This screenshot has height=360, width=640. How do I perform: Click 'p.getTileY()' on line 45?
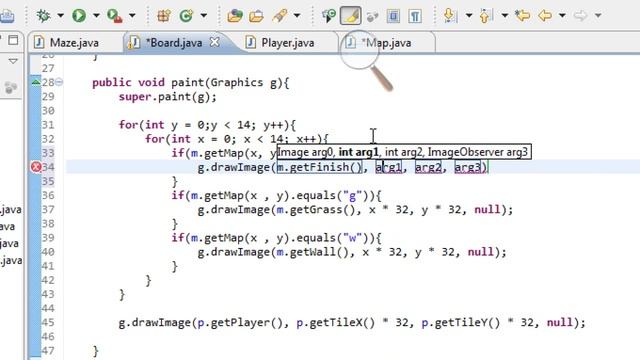[x=461, y=323]
